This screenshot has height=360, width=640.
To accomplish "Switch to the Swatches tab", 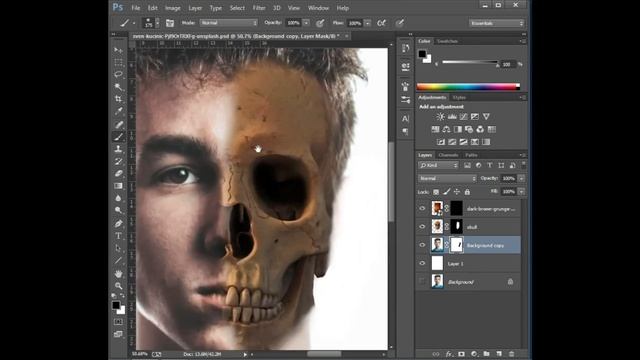I will coord(447,41).
